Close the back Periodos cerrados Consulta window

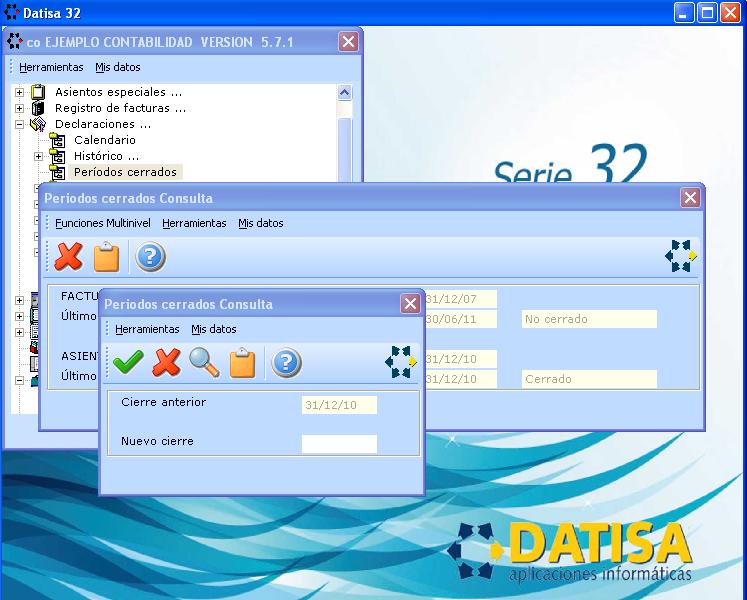(x=690, y=197)
